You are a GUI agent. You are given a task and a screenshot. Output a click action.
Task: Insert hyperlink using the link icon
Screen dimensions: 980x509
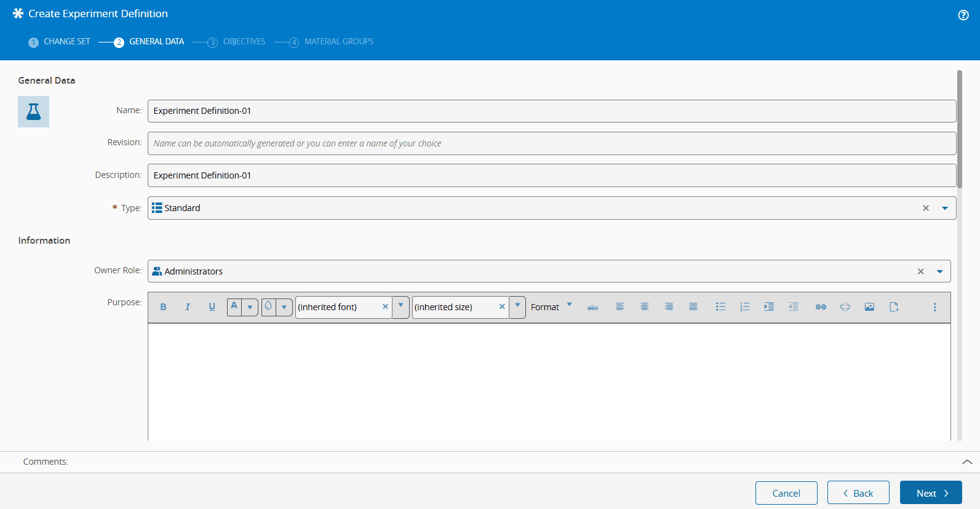click(821, 307)
